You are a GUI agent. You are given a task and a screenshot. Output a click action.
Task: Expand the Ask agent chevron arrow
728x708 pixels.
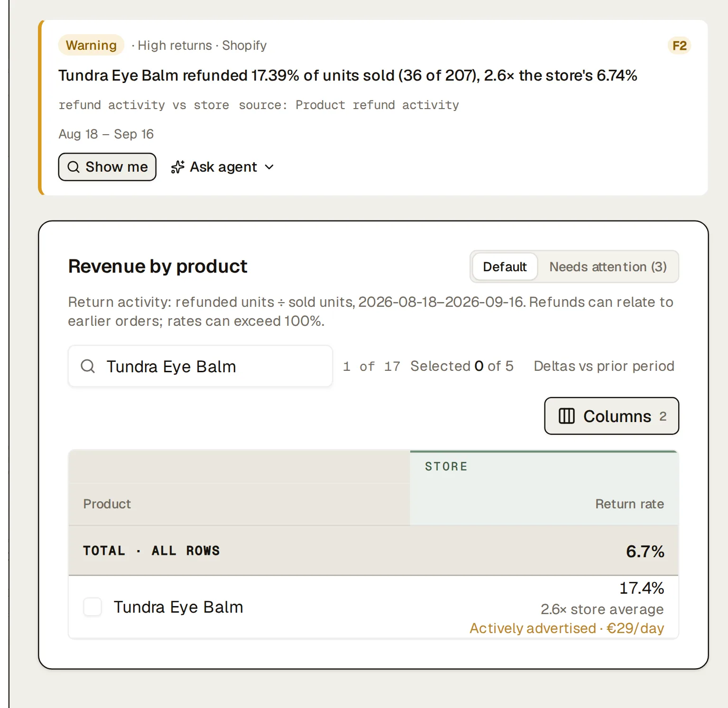269,167
